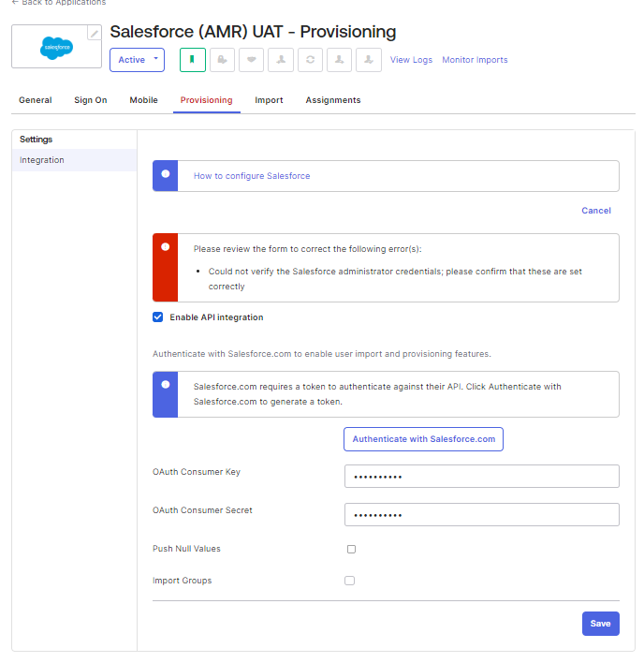Screen dimensions: 644x663
Task: Check the Import Groups checkbox
Action: pos(349,581)
